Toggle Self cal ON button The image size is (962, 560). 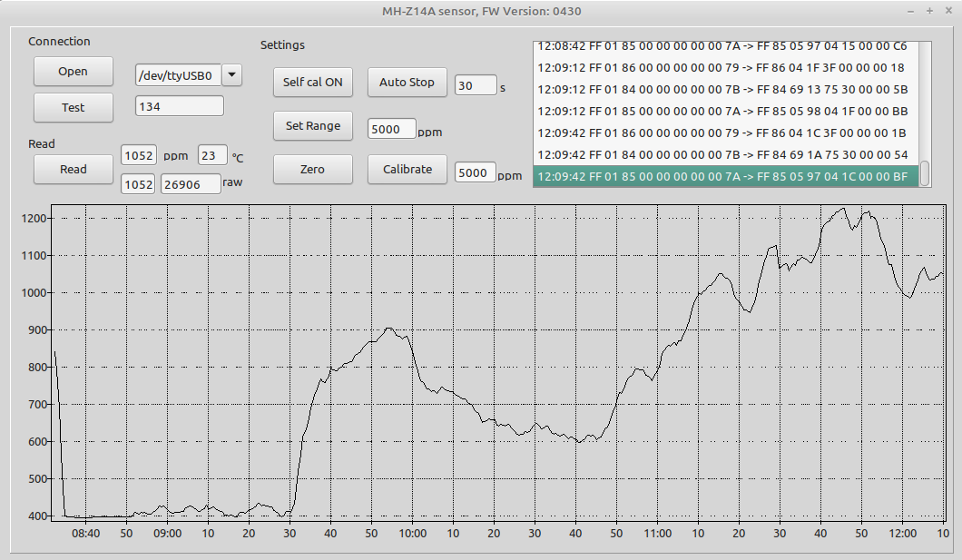pyautogui.click(x=312, y=82)
